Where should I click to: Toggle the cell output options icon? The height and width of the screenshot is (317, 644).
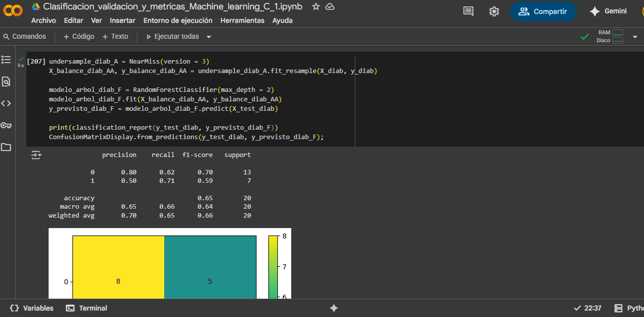[37, 155]
